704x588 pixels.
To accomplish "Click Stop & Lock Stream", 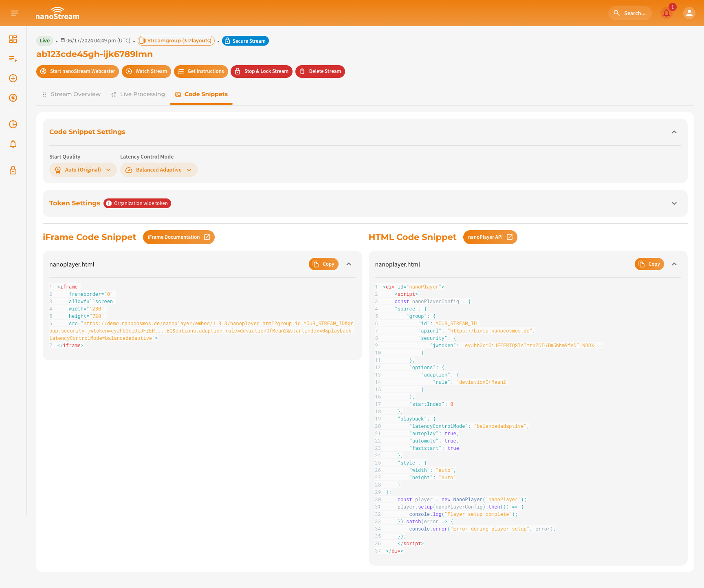I will tap(262, 71).
